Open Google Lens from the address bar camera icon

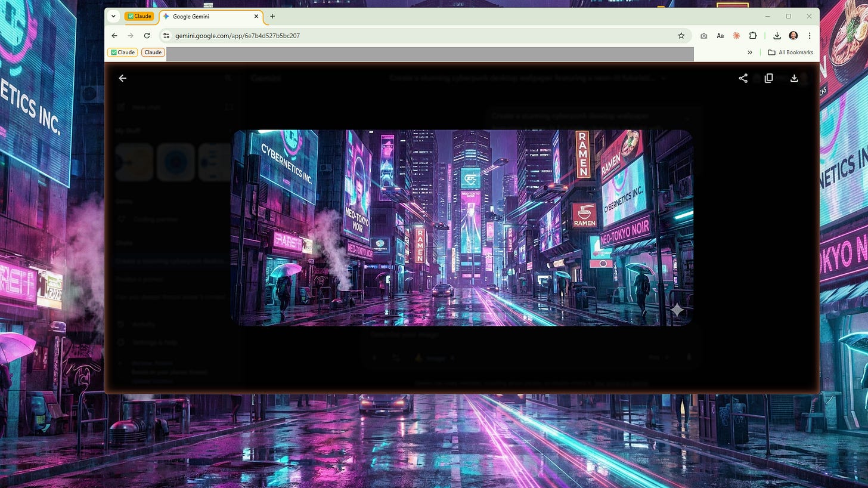(704, 36)
